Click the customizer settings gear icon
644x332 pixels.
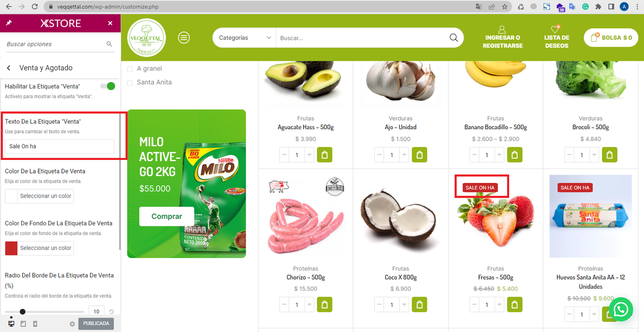(x=72, y=324)
